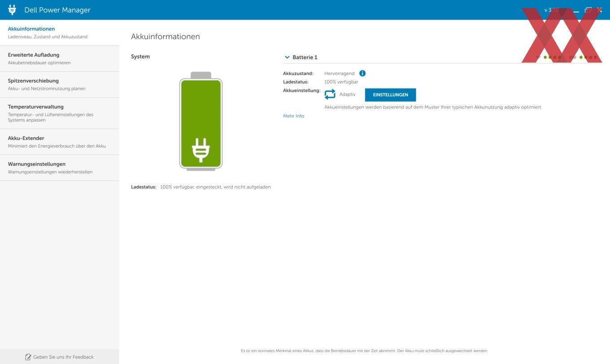
Task: Click the System heading
Action: tap(140, 56)
